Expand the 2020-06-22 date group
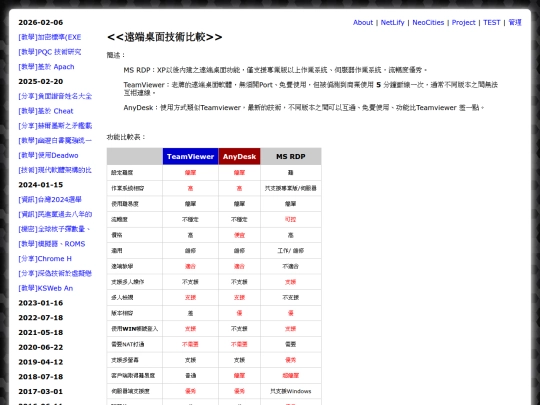The image size is (540, 405). [41, 347]
